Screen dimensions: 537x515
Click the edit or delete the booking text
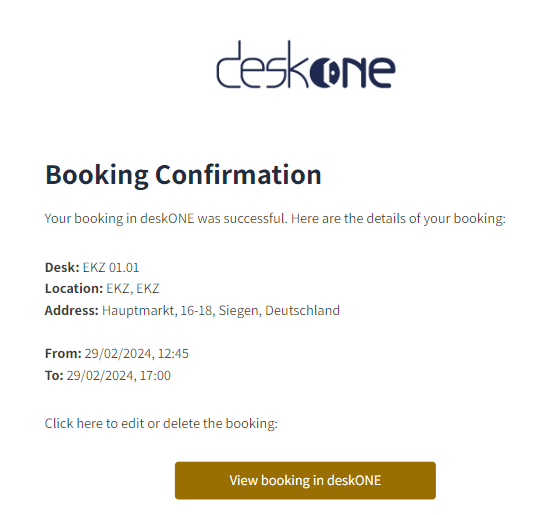coord(199,424)
